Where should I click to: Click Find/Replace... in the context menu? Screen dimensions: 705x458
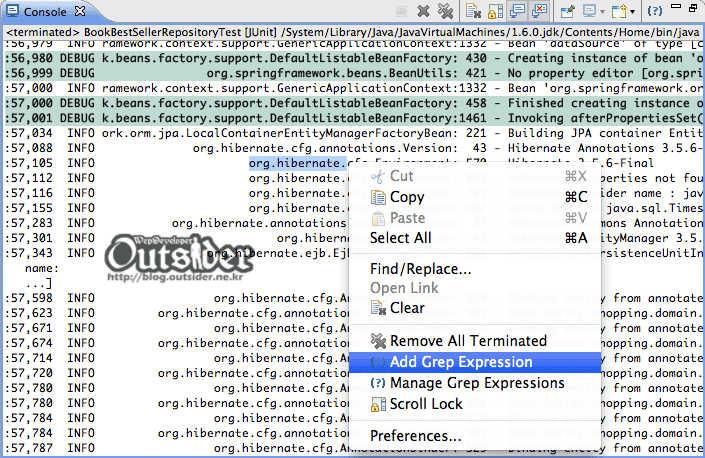click(x=420, y=268)
